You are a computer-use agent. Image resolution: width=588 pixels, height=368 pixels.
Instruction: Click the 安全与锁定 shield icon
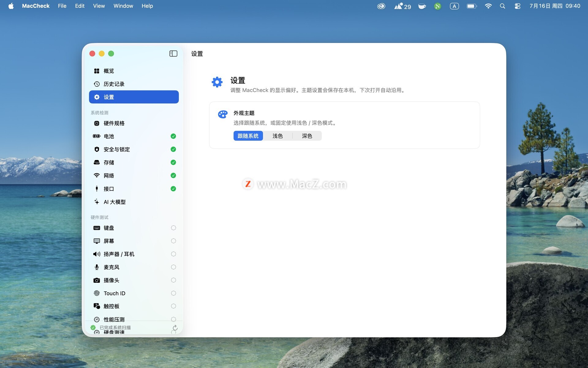(x=97, y=149)
